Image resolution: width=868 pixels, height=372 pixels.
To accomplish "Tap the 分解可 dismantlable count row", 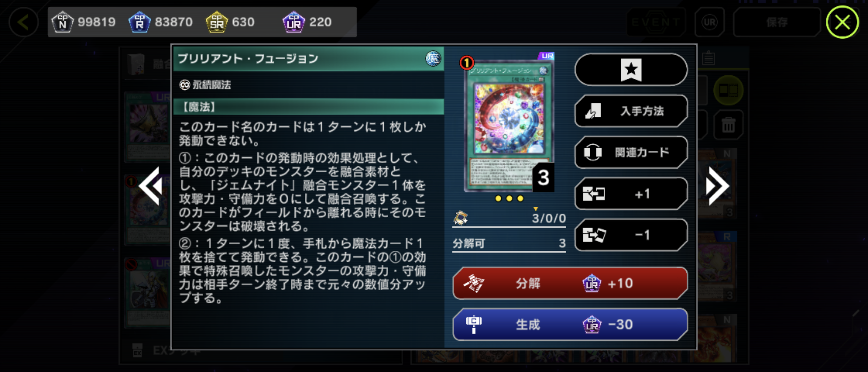I will pyautogui.click(x=509, y=243).
